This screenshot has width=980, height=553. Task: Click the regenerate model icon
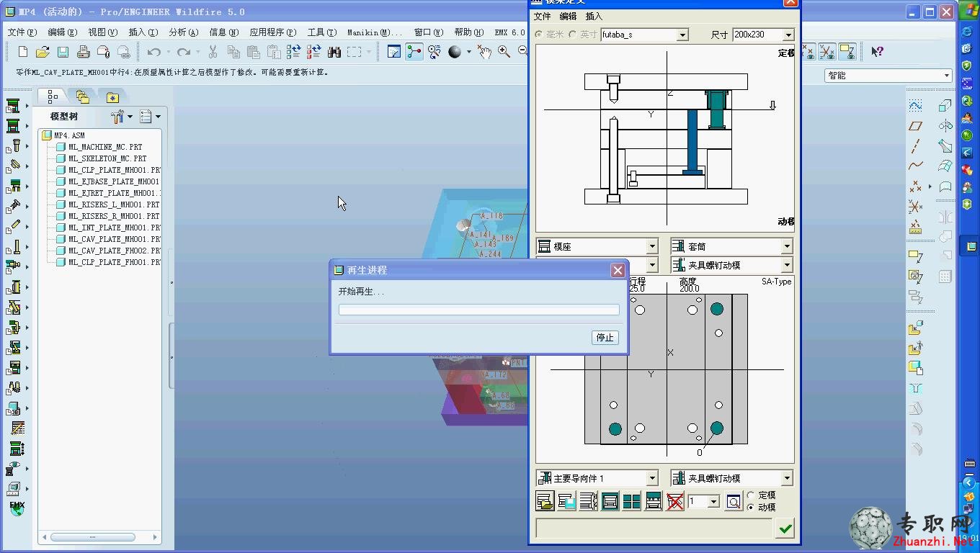(x=293, y=52)
